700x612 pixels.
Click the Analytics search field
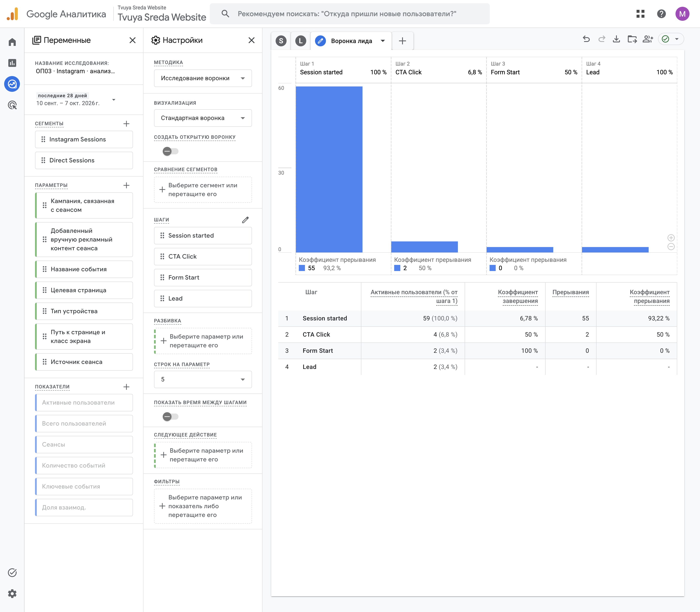[350, 14]
